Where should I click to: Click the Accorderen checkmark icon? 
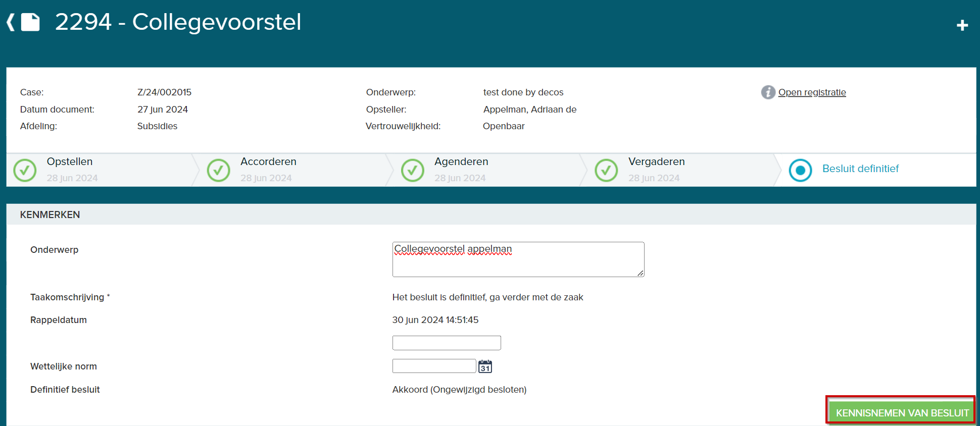click(219, 171)
